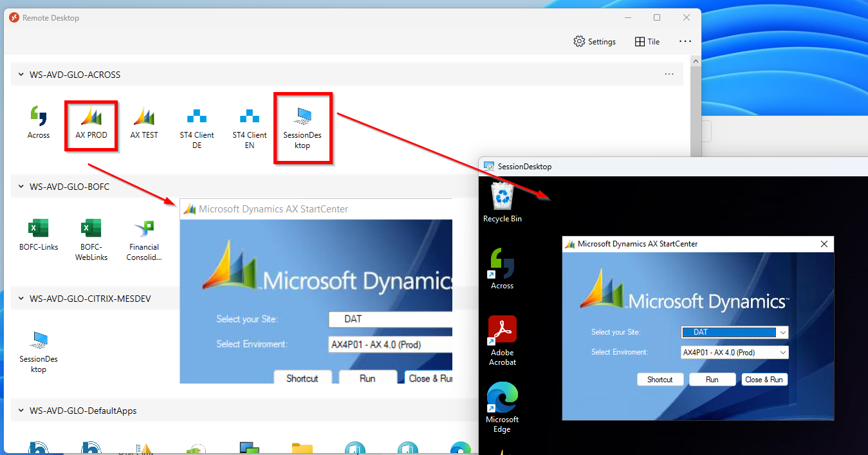Open Across shortcut on SessionDesktop desktop
868x455 pixels.
(x=503, y=269)
